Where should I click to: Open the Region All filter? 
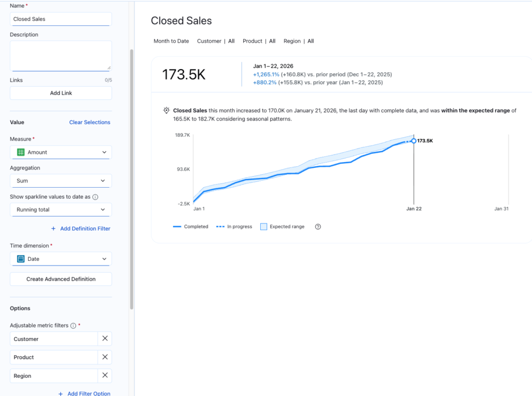[298, 41]
